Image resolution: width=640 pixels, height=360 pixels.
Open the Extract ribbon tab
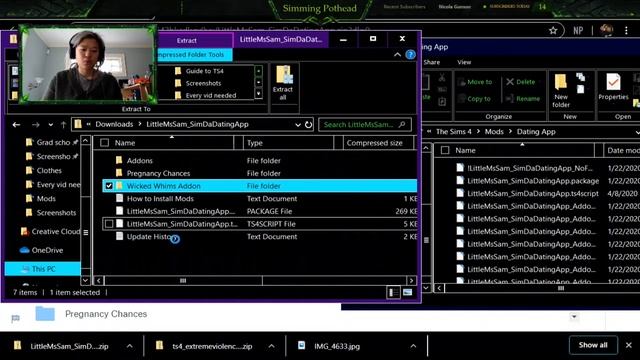click(x=187, y=40)
